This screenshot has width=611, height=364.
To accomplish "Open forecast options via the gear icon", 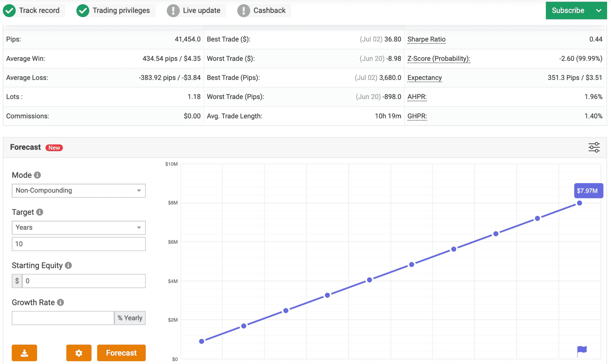I will 79,353.
